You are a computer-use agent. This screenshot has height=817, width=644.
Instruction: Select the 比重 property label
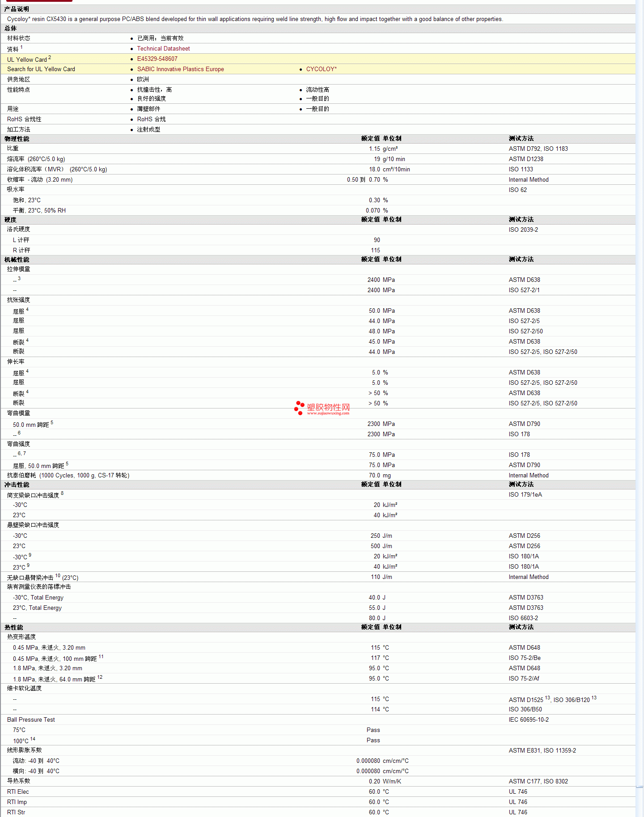click(13, 149)
